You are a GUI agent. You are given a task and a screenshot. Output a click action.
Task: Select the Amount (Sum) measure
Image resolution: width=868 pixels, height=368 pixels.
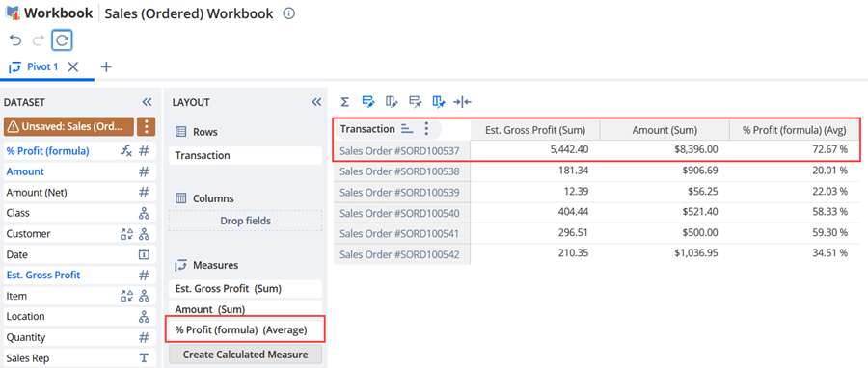(x=245, y=309)
